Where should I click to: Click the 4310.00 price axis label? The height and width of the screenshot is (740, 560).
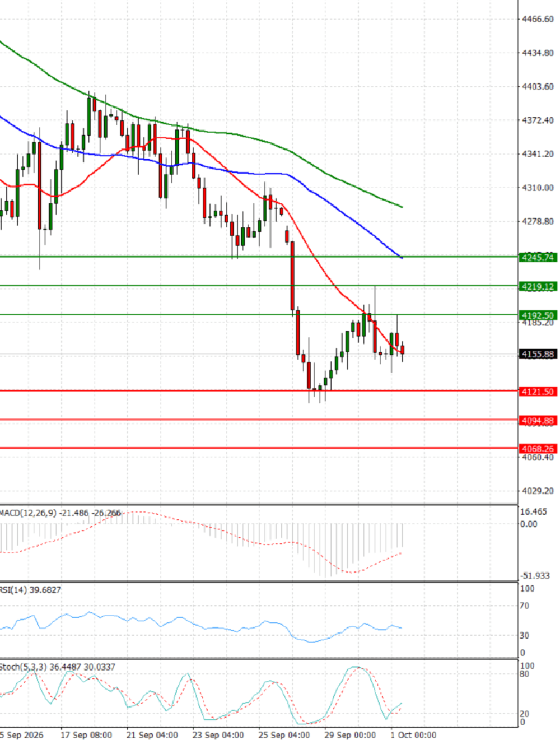pyautogui.click(x=538, y=187)
